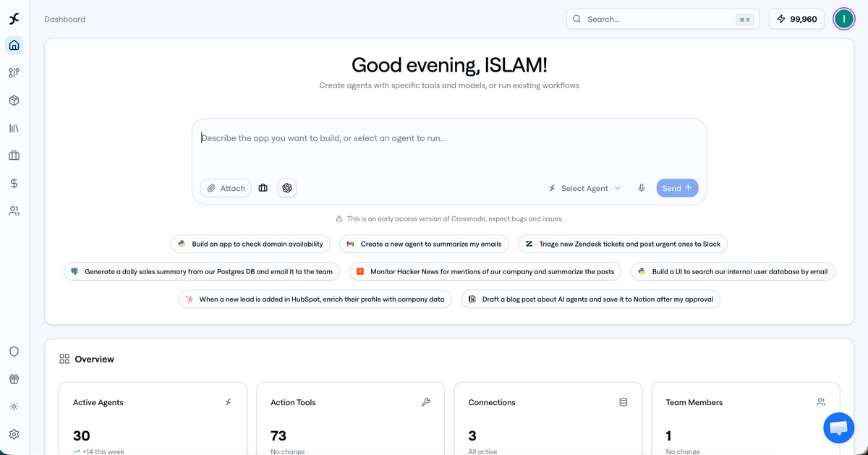
Task: Open the user avatar profile menu
Action: click(x=843, y=19)
